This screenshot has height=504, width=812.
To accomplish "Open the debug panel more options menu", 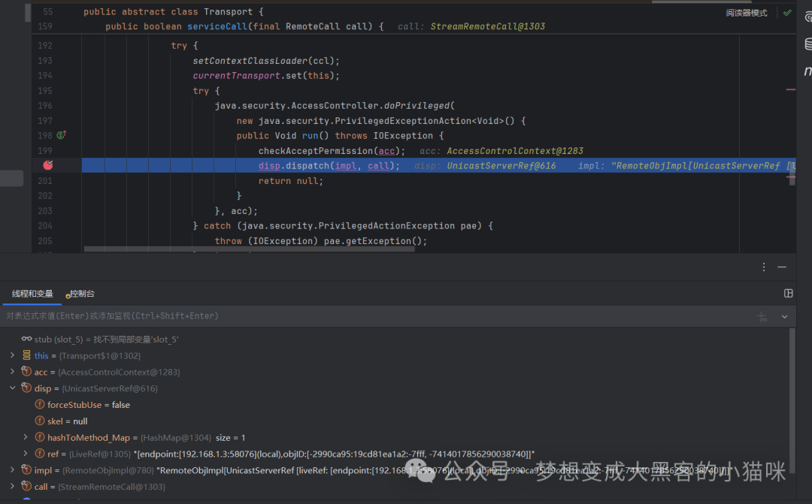I will pos(764,267).
